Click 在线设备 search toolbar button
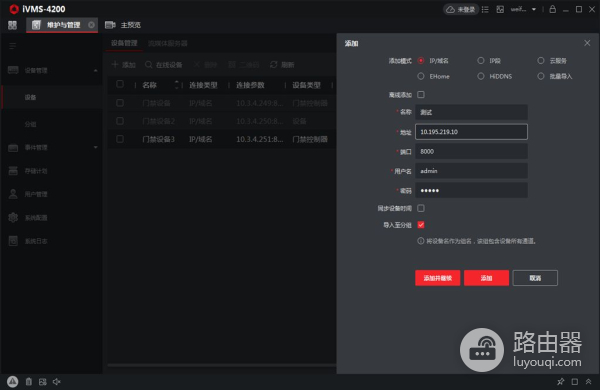Screen dimensions: 600x390 pyautogui.click(x=164, y=65)
